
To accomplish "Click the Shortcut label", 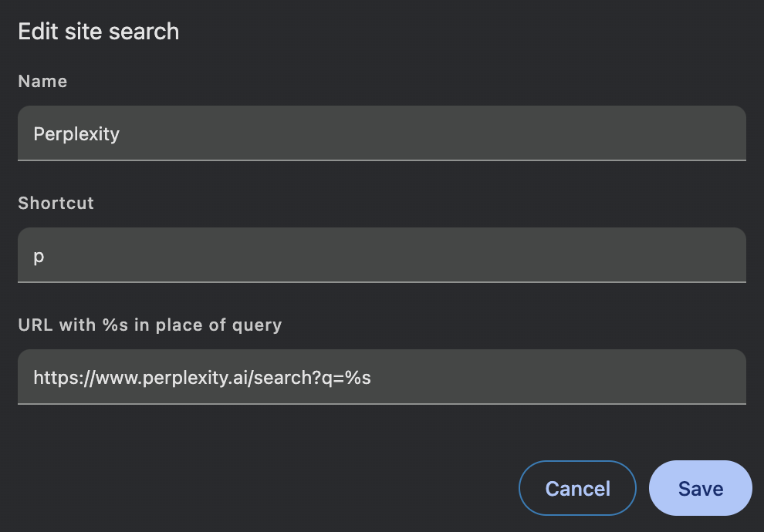I will coord(56,203).
